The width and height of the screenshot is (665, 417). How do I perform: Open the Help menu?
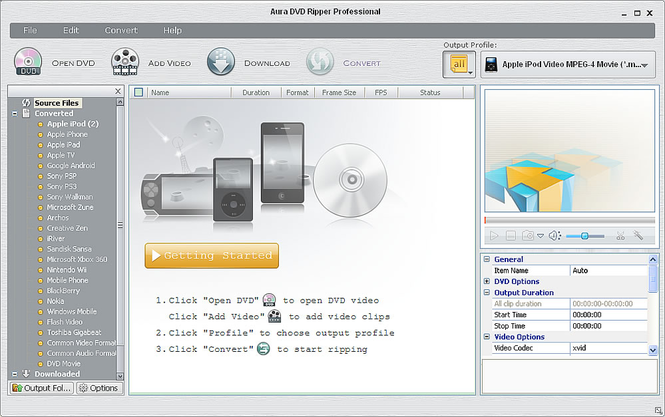point(172,31)
